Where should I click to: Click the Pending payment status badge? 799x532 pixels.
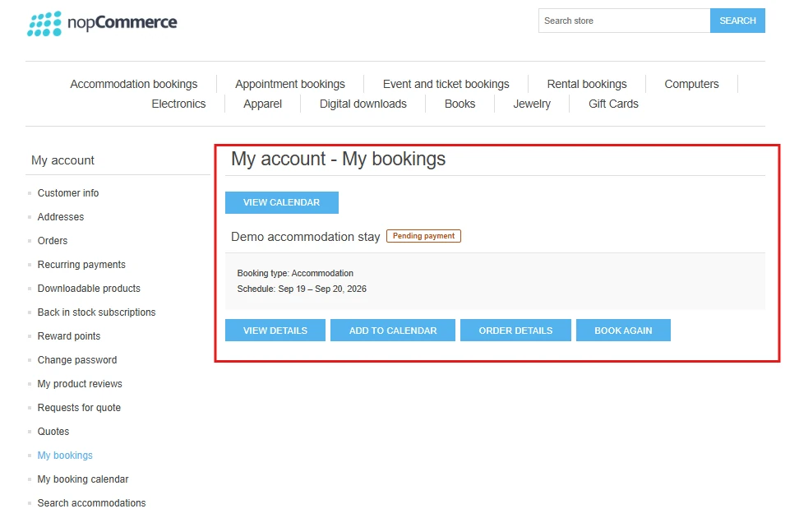pyautogui.click(x=423, y=236)
